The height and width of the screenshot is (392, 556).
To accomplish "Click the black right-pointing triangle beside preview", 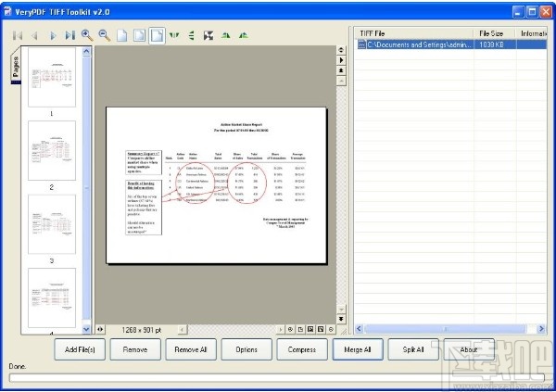I will 341,60.
